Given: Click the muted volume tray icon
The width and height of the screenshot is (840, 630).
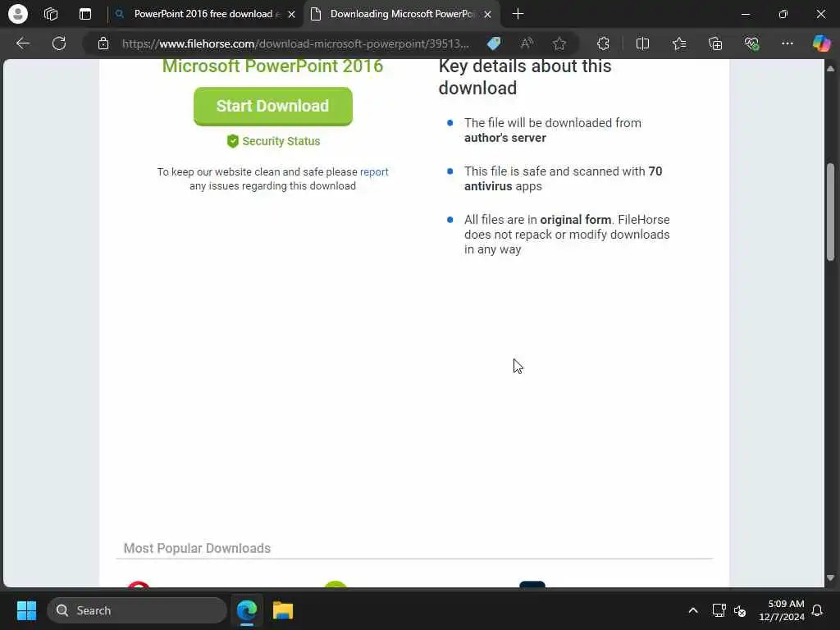Looking at the screenshot, I should coord(740,610).
